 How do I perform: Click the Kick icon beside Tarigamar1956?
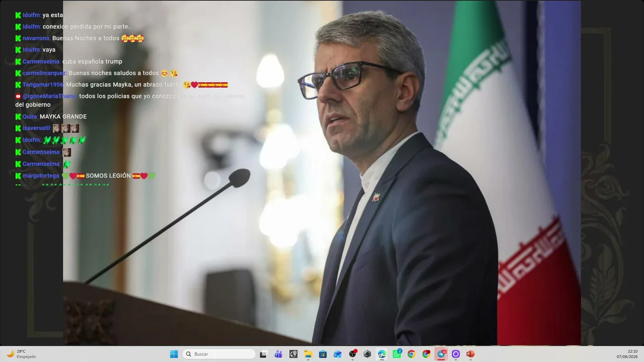point(18,84)
